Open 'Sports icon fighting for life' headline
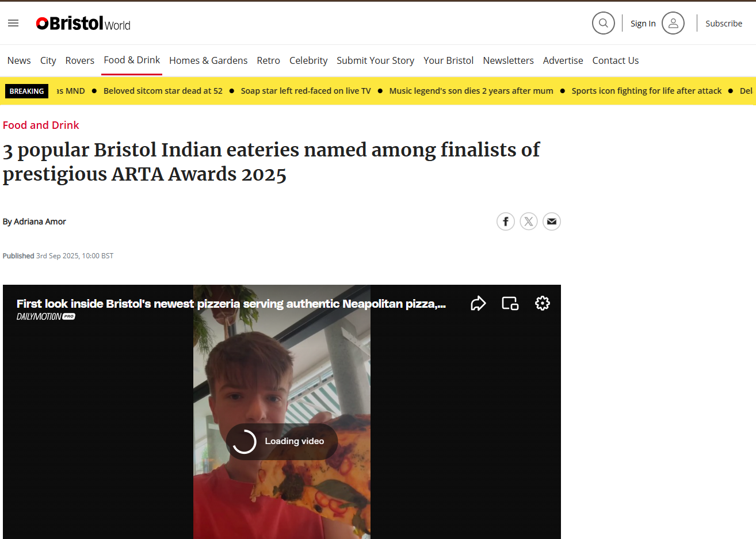 click(x=646, y=91)
